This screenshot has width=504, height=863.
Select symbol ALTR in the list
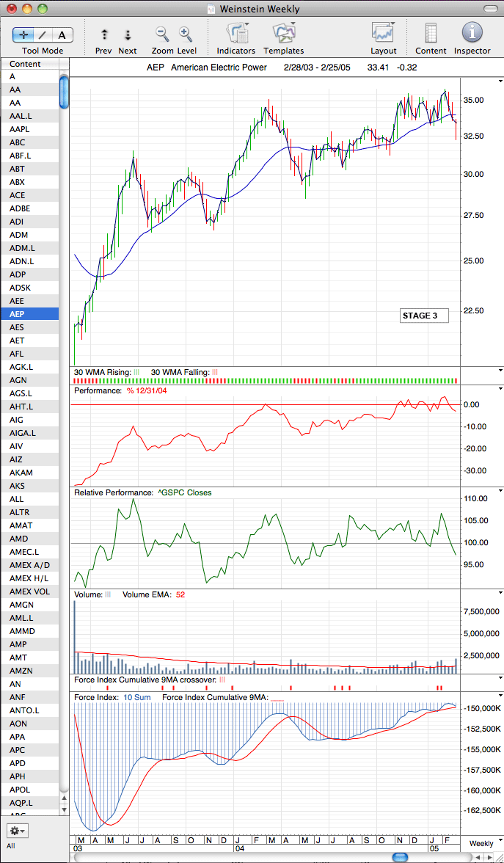click(29, 512)
